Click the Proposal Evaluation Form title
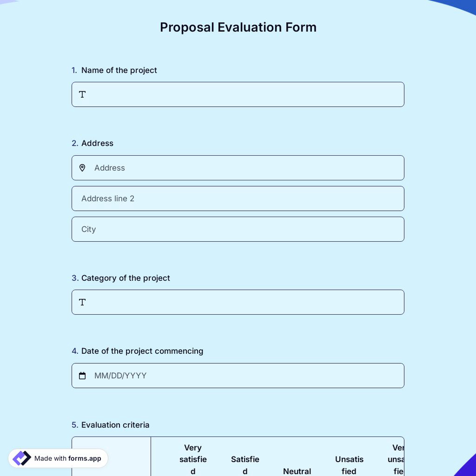 coord(238,27)
